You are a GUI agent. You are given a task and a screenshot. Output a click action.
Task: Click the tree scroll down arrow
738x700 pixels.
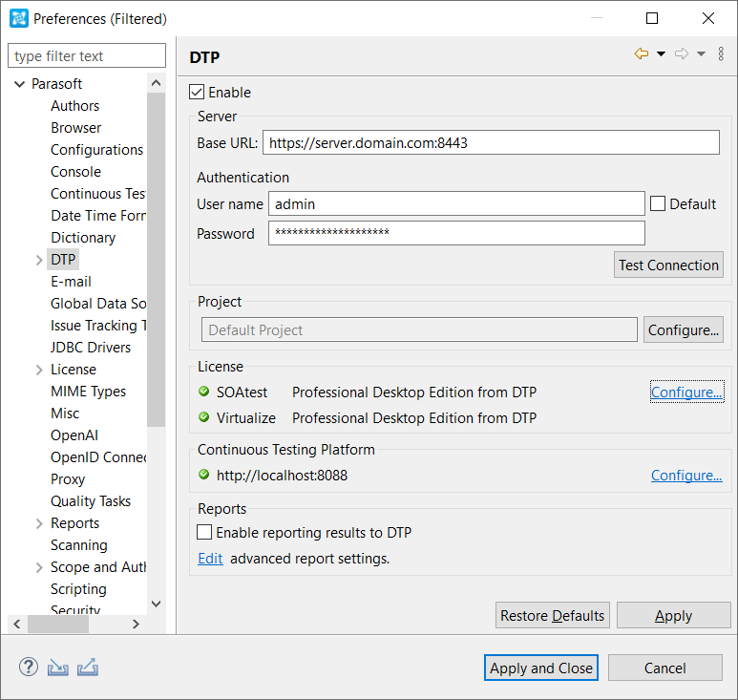157,604
